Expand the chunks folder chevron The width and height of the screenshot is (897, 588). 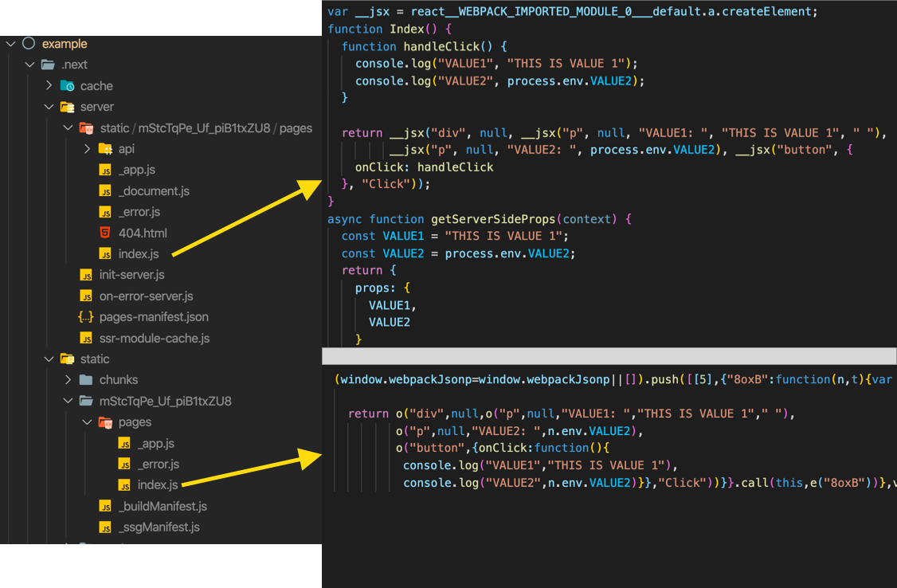pos(68,380)
